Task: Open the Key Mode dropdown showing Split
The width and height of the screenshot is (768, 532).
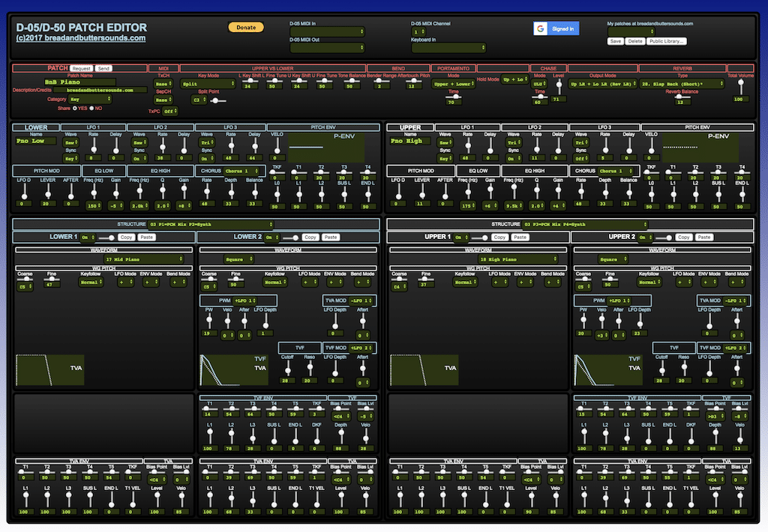Action: click(208, 84)
